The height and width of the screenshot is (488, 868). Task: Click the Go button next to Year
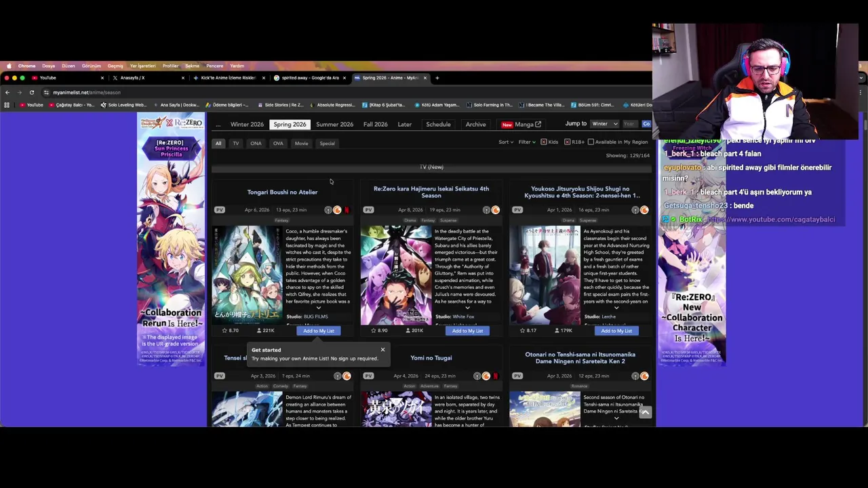(646, 124)
